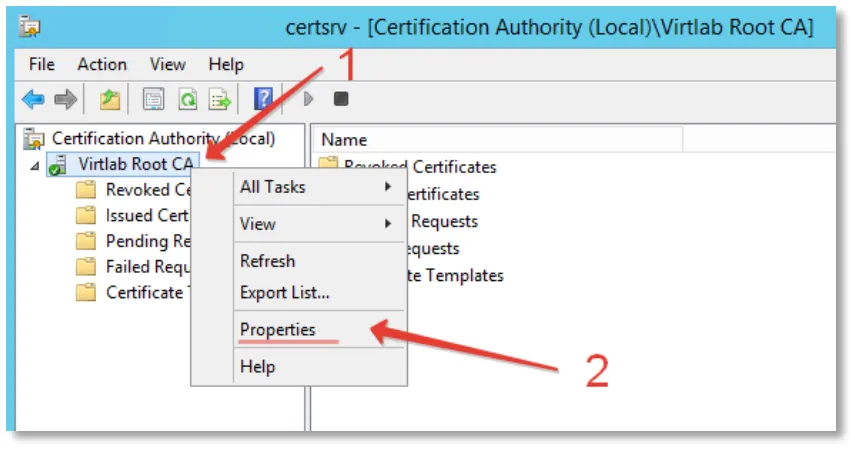Select Pending Requests in the left tree
855x450 pixels.
tap(148, 241)
